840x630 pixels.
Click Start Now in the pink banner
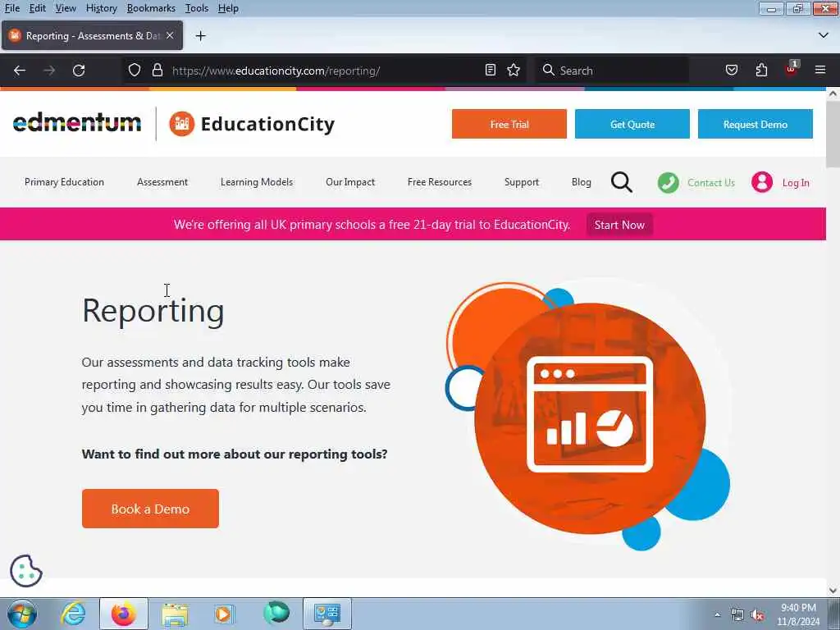(x=619, y=225)
